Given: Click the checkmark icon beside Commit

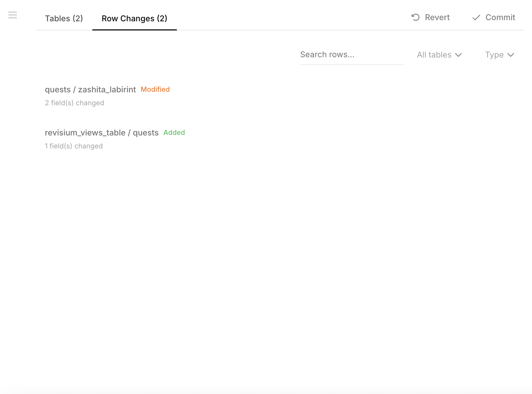Looking at the screenshot, I should 476,18.
